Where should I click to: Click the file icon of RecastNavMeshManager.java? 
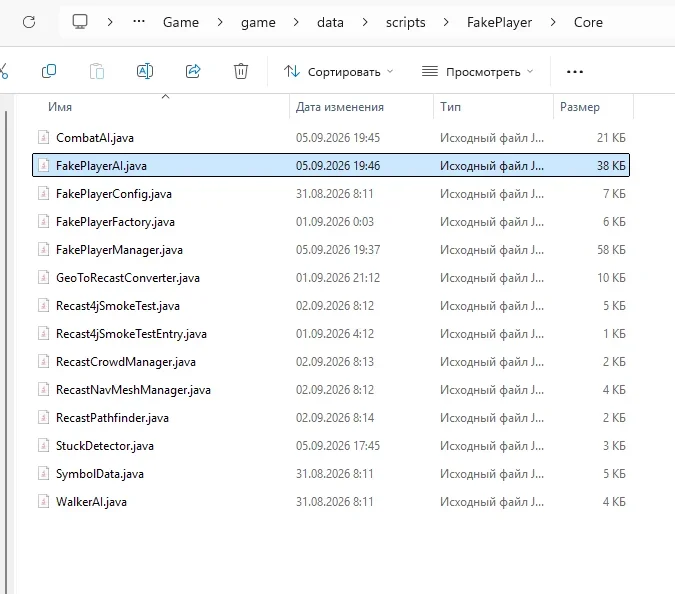43,389
